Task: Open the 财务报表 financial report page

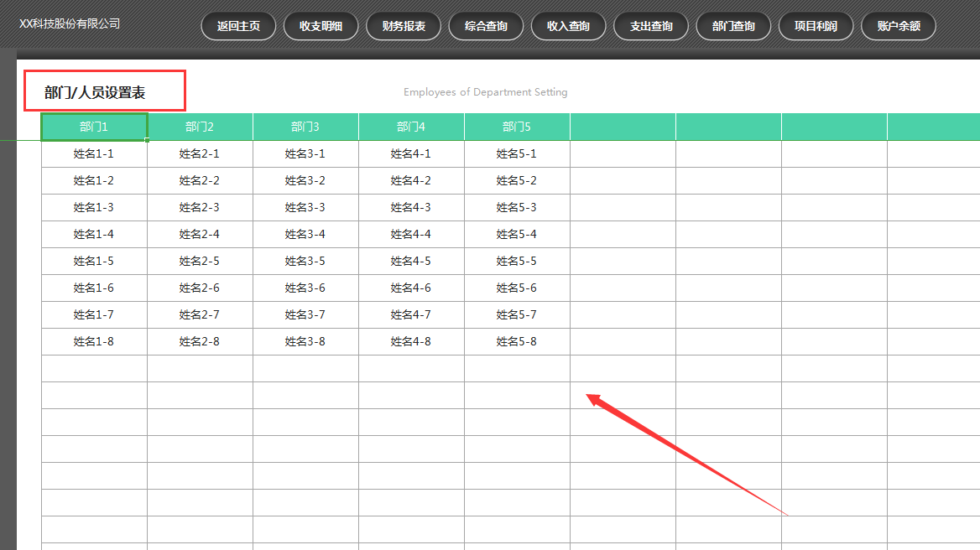Action: pyautogui.click(x=403, y=26)
